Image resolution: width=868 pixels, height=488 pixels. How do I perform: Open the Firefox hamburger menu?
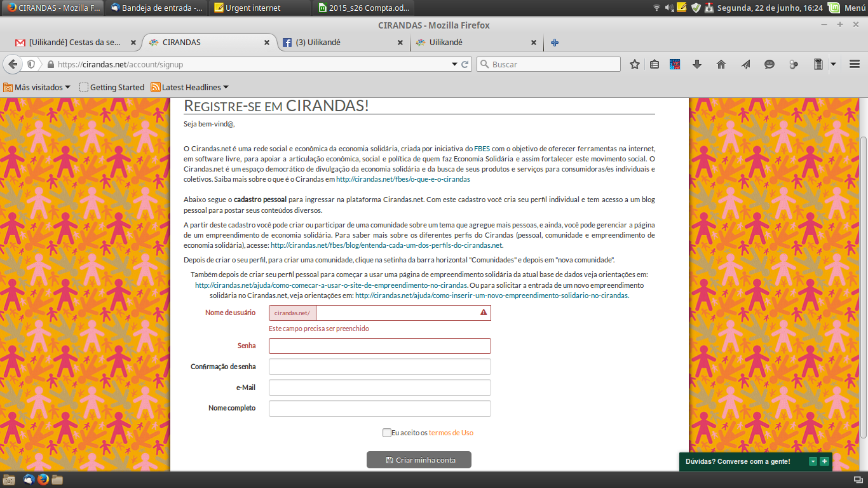click(x=855, y=64)
